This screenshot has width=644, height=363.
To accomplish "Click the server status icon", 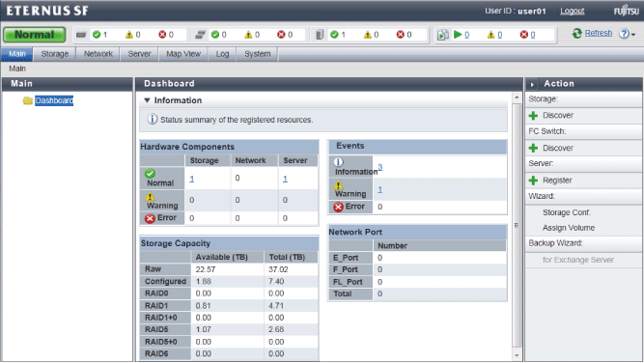I will click(320, 35).
